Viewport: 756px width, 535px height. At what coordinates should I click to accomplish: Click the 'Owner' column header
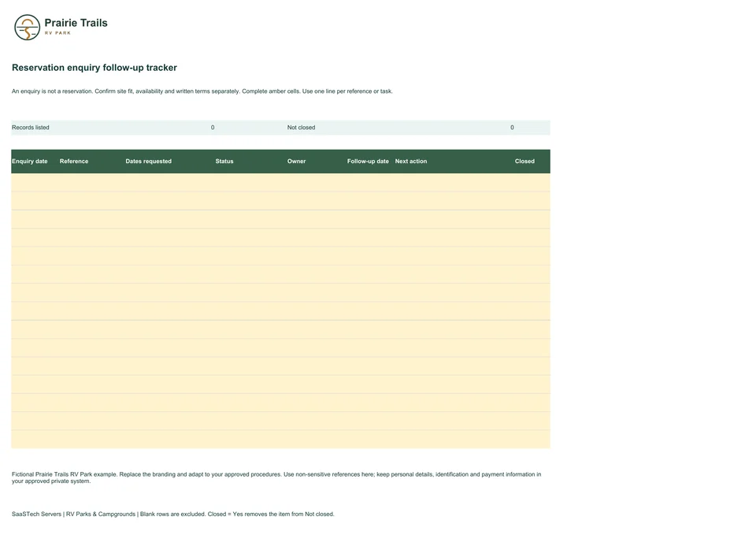coord(297,161)
